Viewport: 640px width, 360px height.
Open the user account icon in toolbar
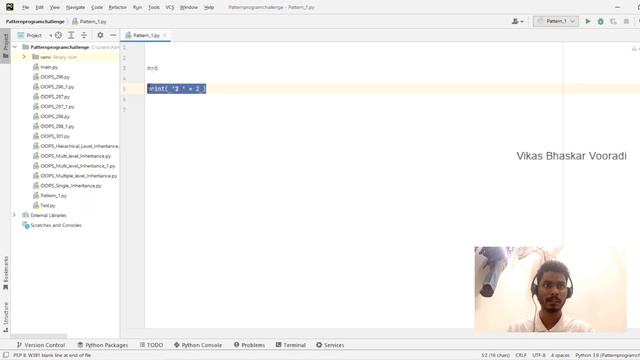[518, 21]
